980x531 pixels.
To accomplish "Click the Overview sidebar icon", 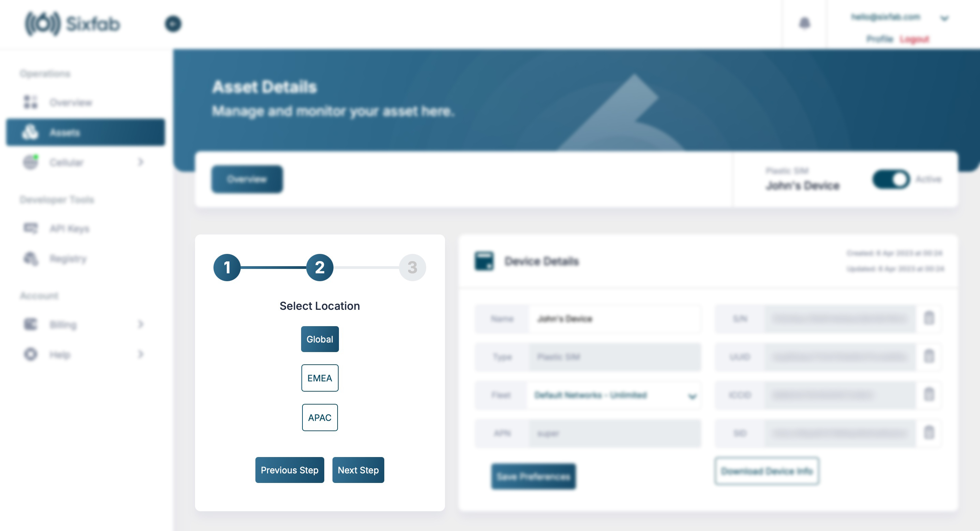I will (31, 102).
